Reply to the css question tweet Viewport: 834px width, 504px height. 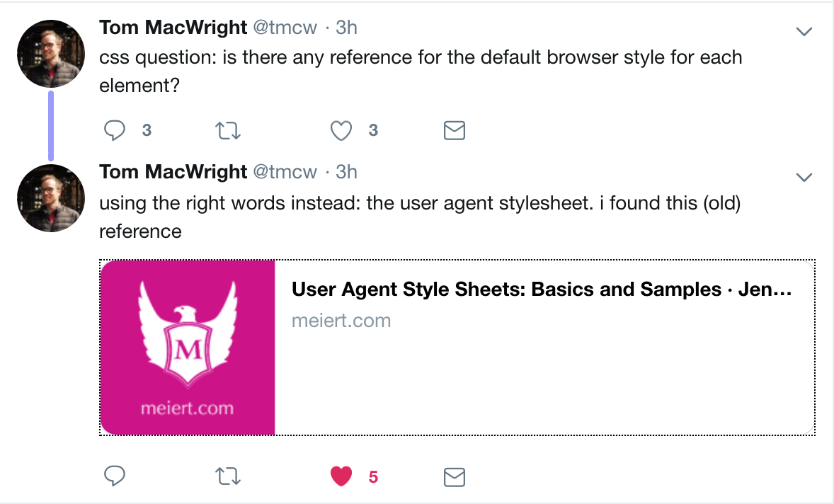pos(115,130)
